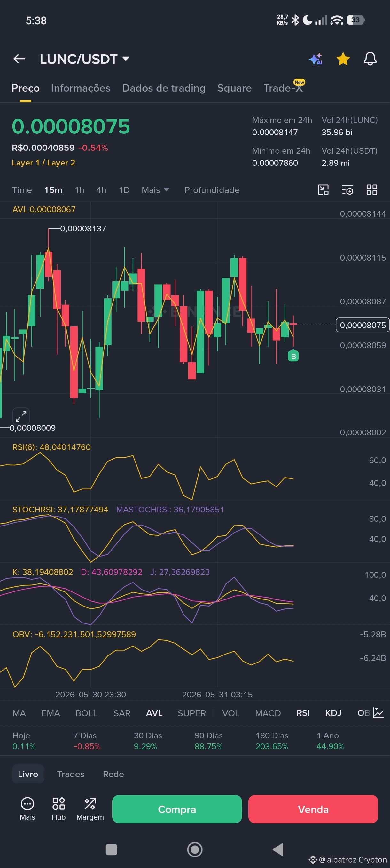
Task: Switch to the Square tab
Action: (x=235, y=88)
